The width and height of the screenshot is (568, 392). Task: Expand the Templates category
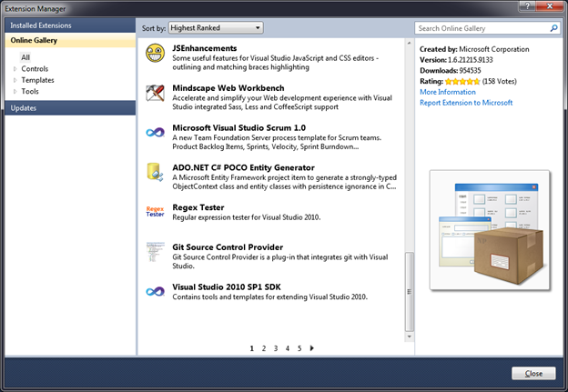tap(15, 80)
